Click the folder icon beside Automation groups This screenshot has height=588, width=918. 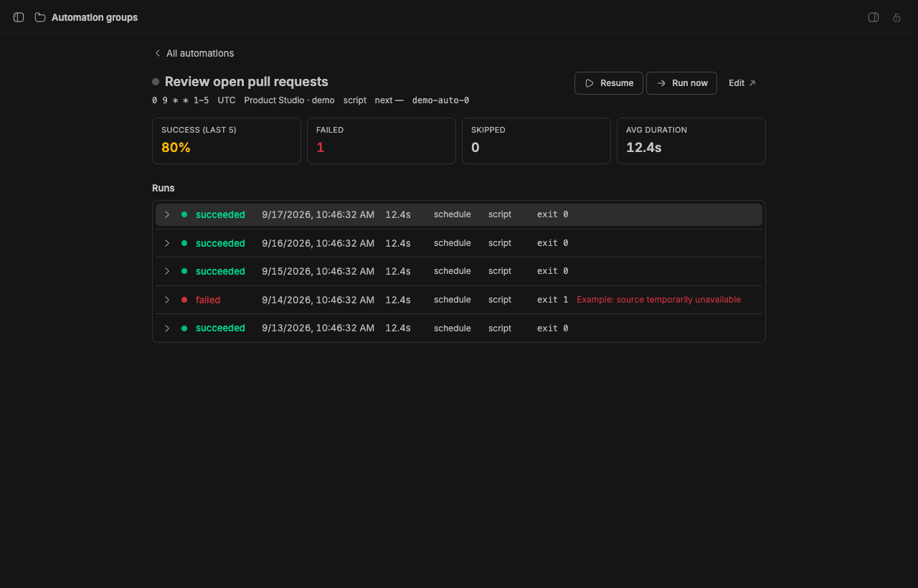(40, 17)
